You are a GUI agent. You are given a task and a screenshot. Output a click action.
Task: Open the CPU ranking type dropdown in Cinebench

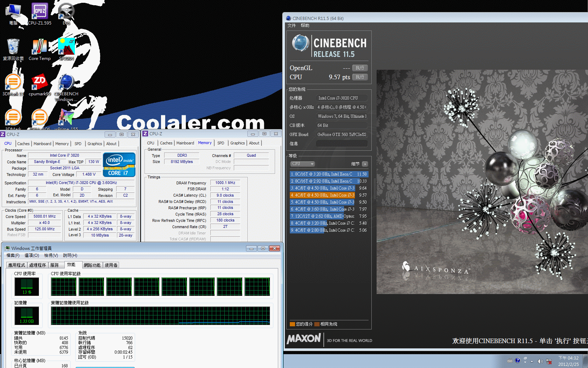coord(303,164)
